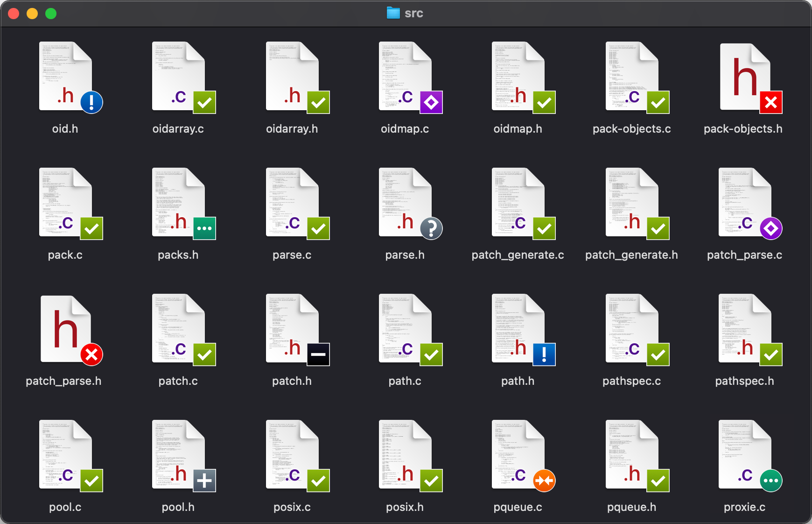Image resolution: width=812 pixels, height=524 pixels.
Task: Click the pool.c file name label
Action: 65,507
